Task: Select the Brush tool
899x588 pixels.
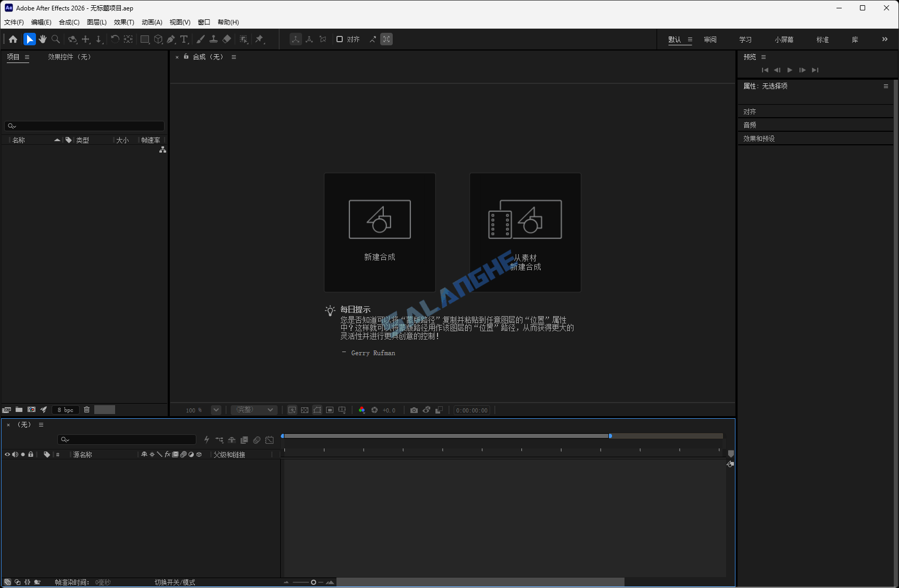Action: coord(201,39)
